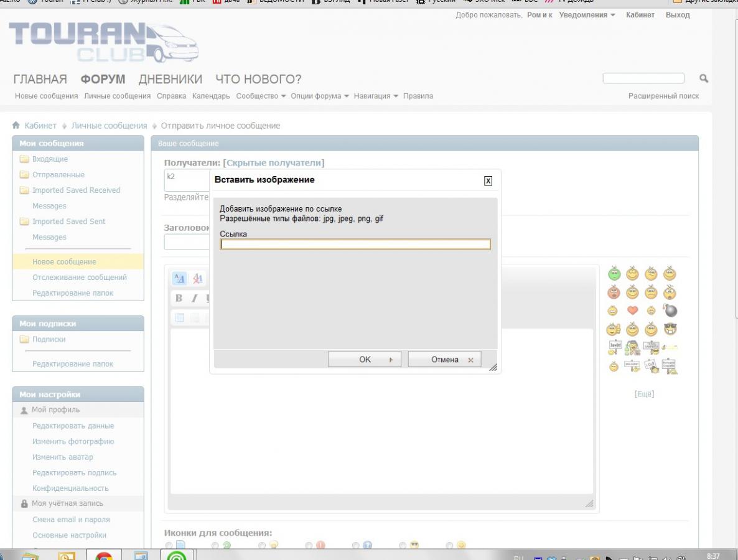This screenshot has height=560, width=738.
Task: Select the exclamation message icon radio
Action: [x=309, y=546]
